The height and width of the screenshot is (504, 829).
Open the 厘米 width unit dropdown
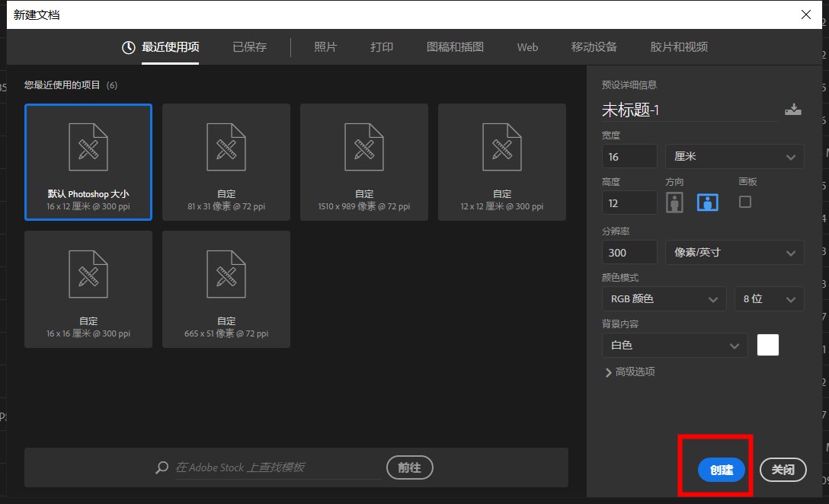(x=735, y=156)
